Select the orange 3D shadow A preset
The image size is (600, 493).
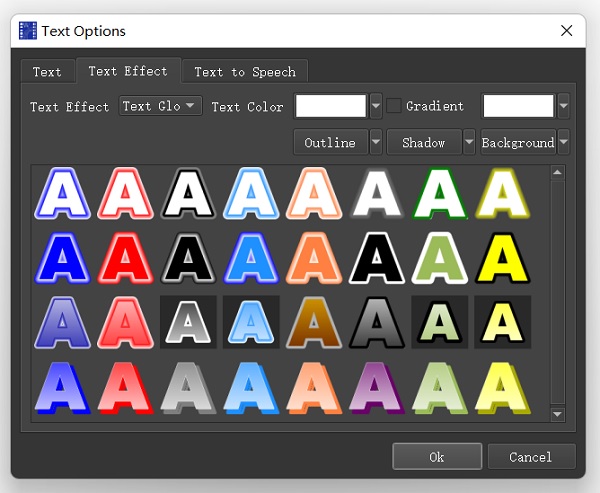coord(314,388)
